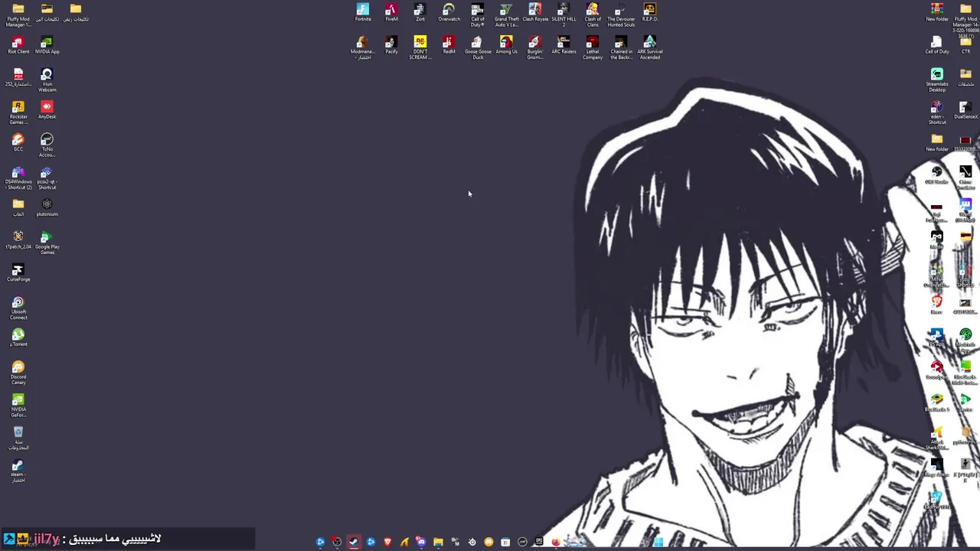Viewport: 980px width, 551px height.
Task: Open the Burglin' Gnomes shortcut
Action: click(x=535, y=47)
